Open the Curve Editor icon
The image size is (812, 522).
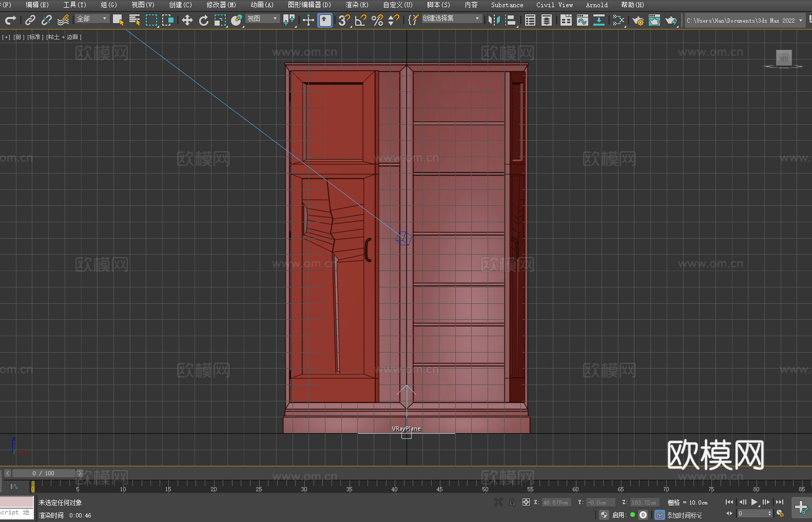(583, 20)
